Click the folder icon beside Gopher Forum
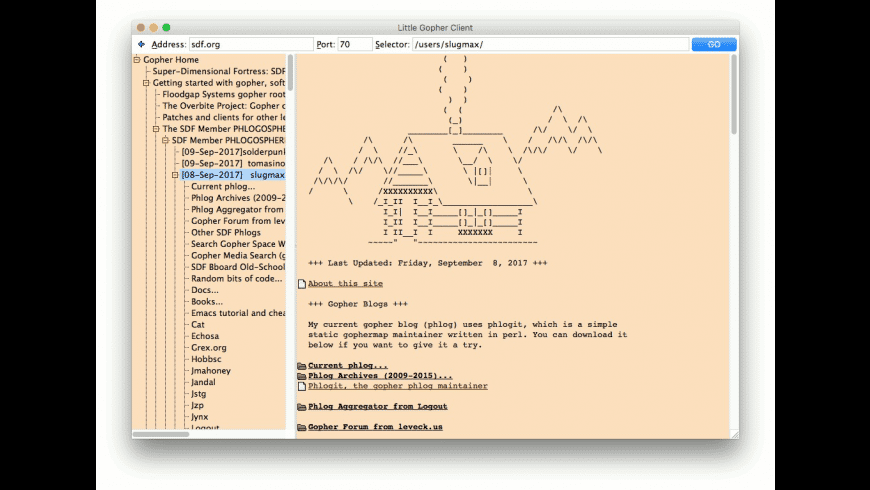Viewport: 870px width, 490px height. [x=302, y=428]
